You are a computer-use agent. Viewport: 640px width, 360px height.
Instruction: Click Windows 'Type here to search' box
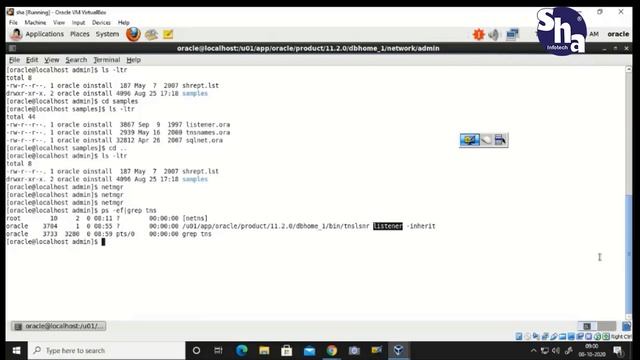click(107, 350)
